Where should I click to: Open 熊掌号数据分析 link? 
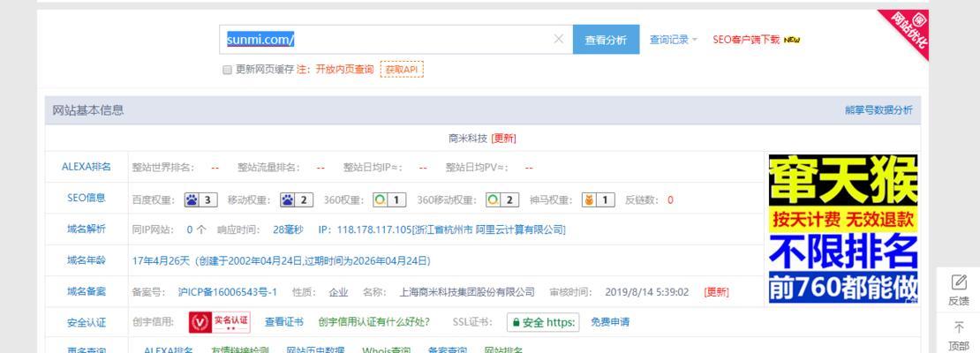pos(878,110)
